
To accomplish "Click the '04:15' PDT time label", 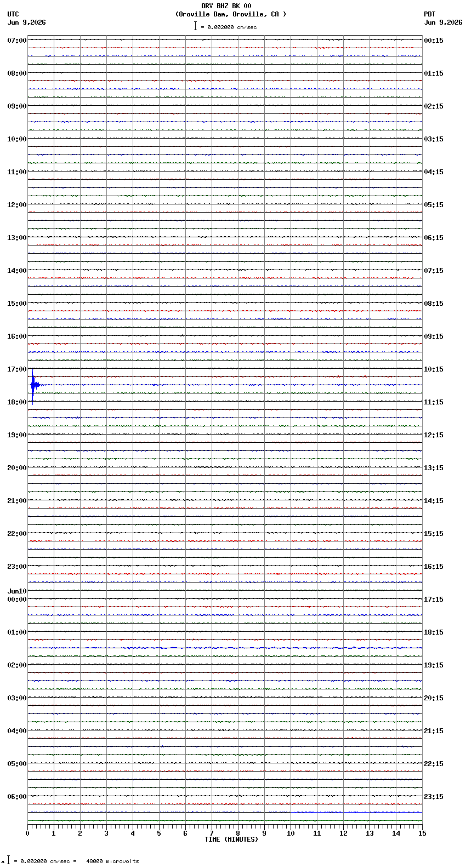I will 434,172.
